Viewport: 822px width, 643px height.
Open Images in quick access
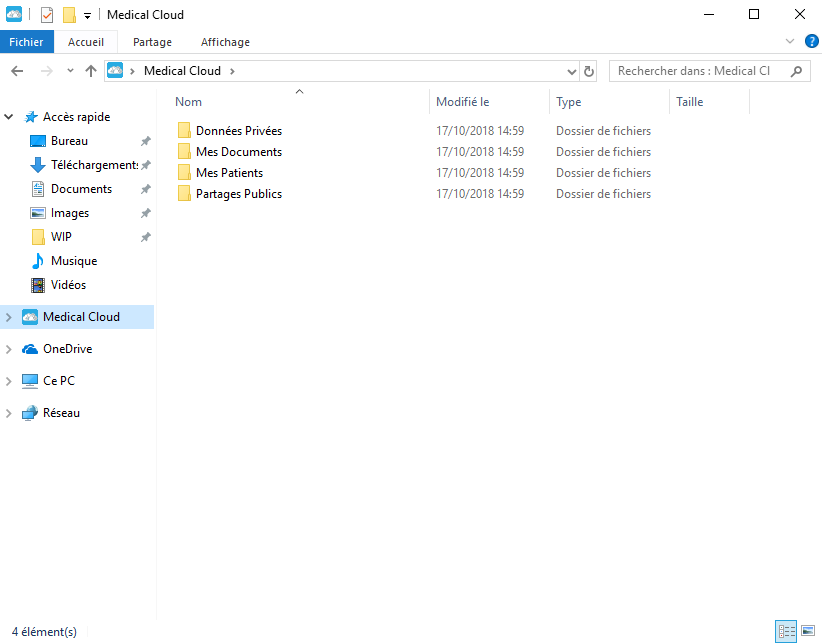[x=70, y=213]
